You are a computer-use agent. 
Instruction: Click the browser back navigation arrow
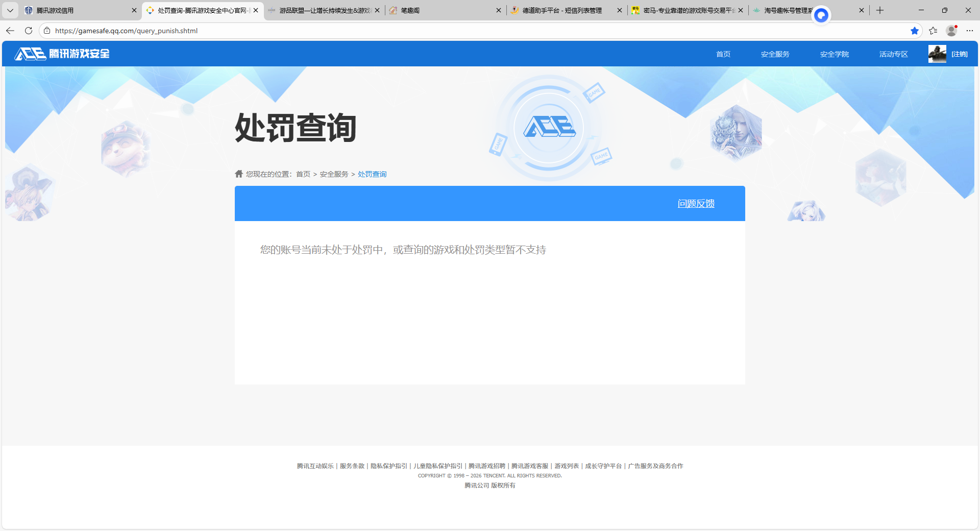[x=10, y=31]
